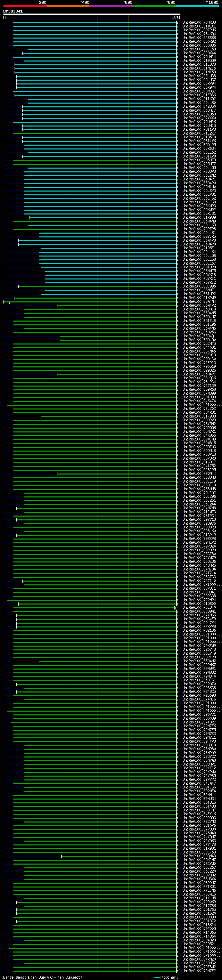Select the UniRef100_A5YKI8 label
222x980 pixels.
[199, 275]
